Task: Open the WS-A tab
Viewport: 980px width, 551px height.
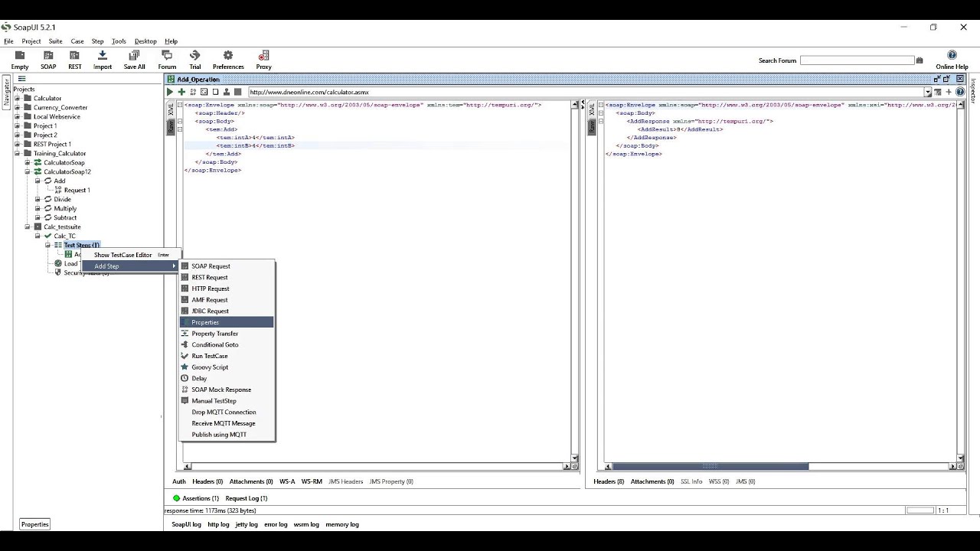Action: (287, 481)
